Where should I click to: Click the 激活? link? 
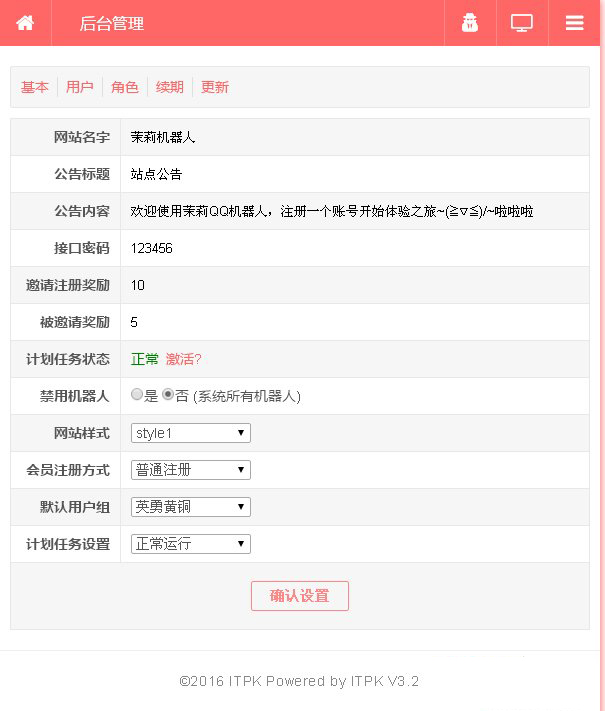click(183, 359)
